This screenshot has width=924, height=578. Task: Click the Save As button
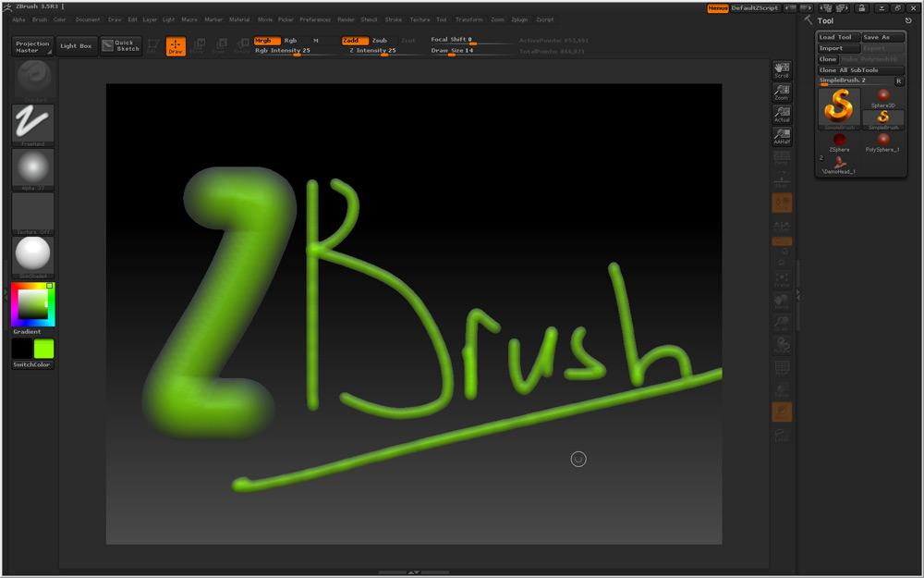tap(882, 37)
